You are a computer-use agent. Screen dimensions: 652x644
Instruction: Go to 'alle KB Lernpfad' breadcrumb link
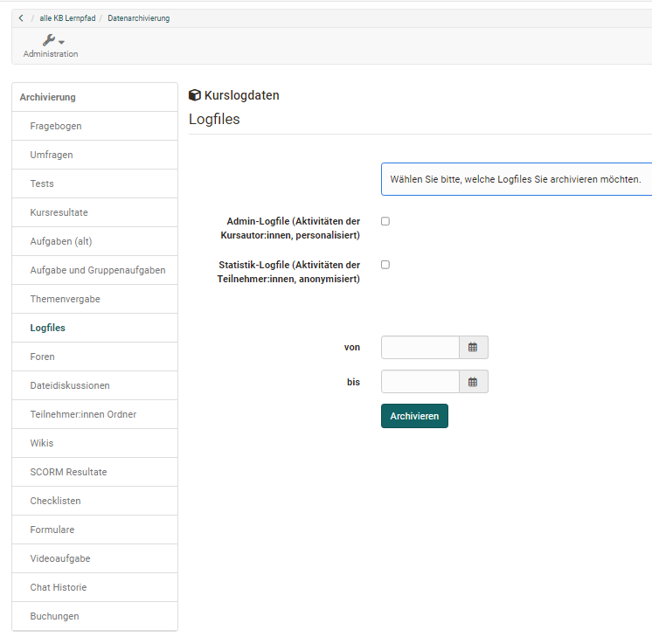[x=68, y=18]
